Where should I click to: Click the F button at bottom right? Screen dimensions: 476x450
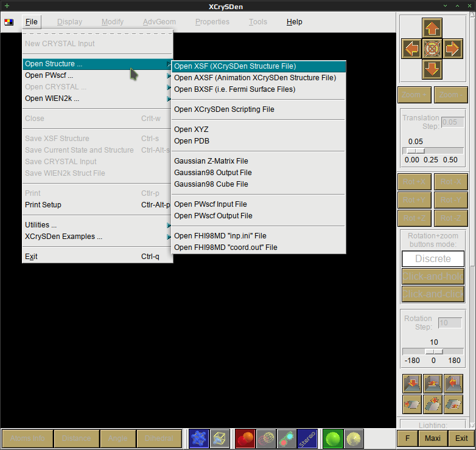tap(408, 438)
